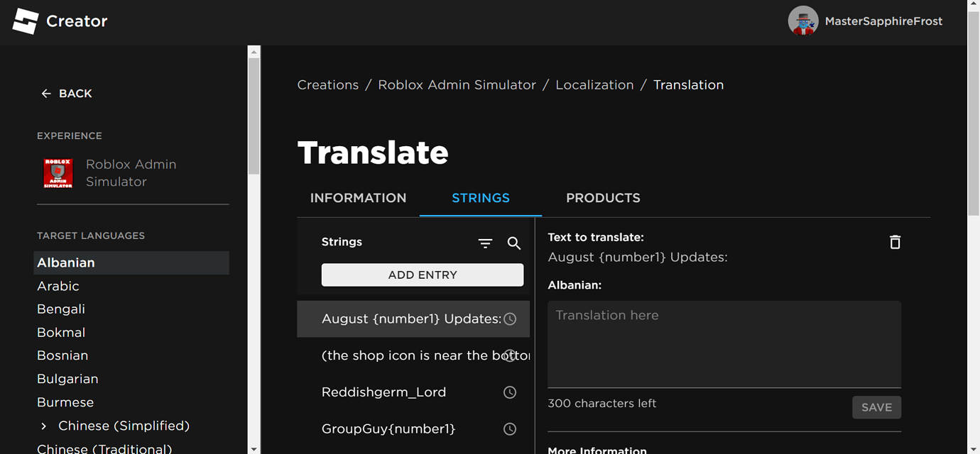Select Chinese (Simplified) target language

124,426
